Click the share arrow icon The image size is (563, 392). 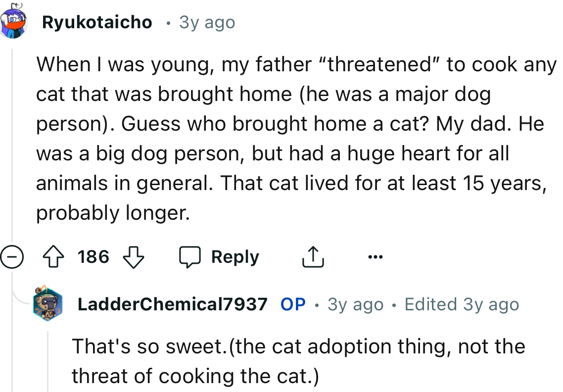pyautogui.click(x=312, y=256)
